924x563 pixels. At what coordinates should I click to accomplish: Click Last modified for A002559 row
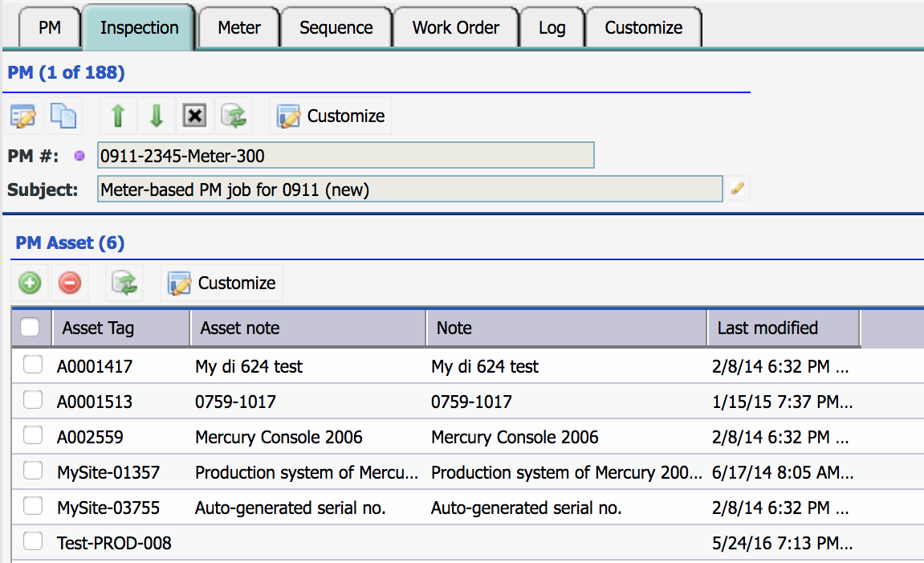click(780, 438)
